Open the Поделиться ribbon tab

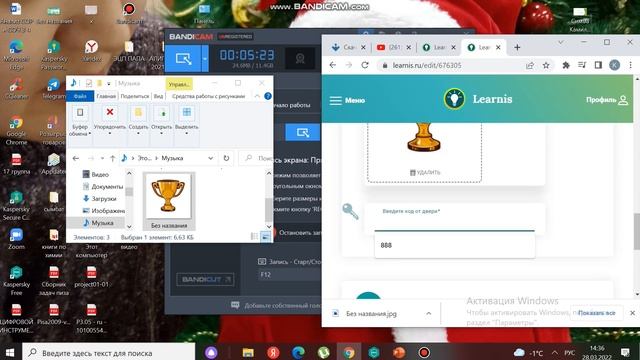click(x=135, y=96)
